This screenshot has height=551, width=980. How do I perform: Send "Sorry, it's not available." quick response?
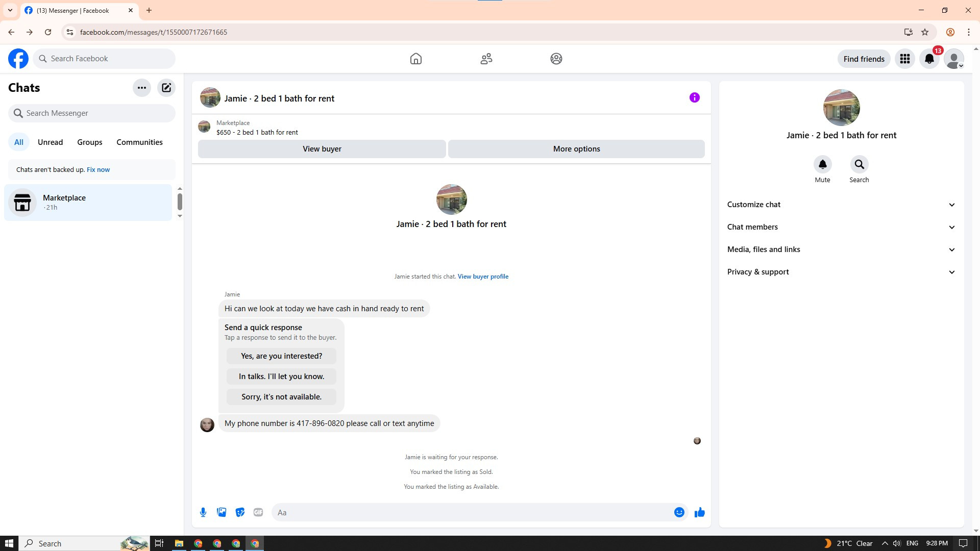click(x=281, y=397)
